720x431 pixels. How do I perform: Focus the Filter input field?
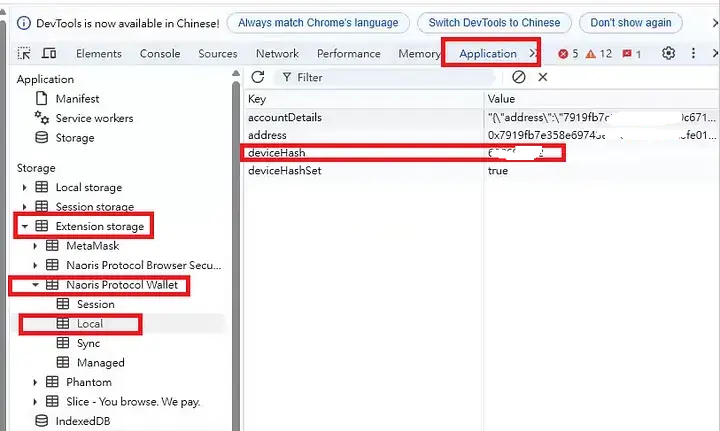(x=386, y=77)
